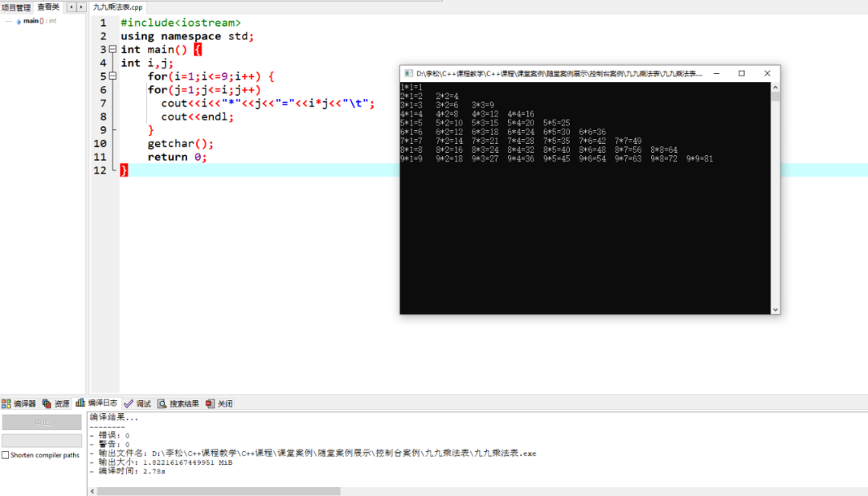Click the "int i,j;" declaration
The height and width of the screenshot is (496, 868).
click(147, 63)
